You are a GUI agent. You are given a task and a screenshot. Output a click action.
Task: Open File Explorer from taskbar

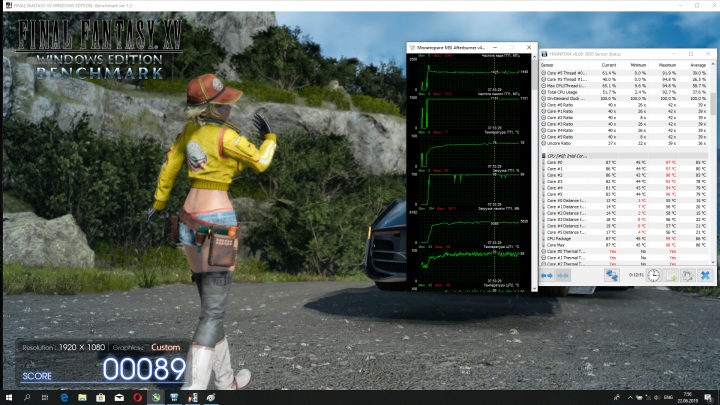tap(82, 398)
